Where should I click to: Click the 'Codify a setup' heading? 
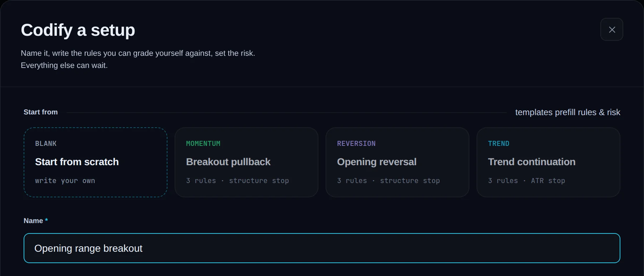tap(78, 30)
